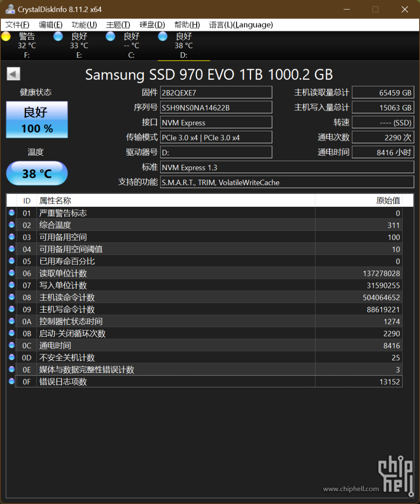Screen dimensions: 420x504
Task: Click the 固件 field showing 2B2QEXE7
Action: click(216, 93)
